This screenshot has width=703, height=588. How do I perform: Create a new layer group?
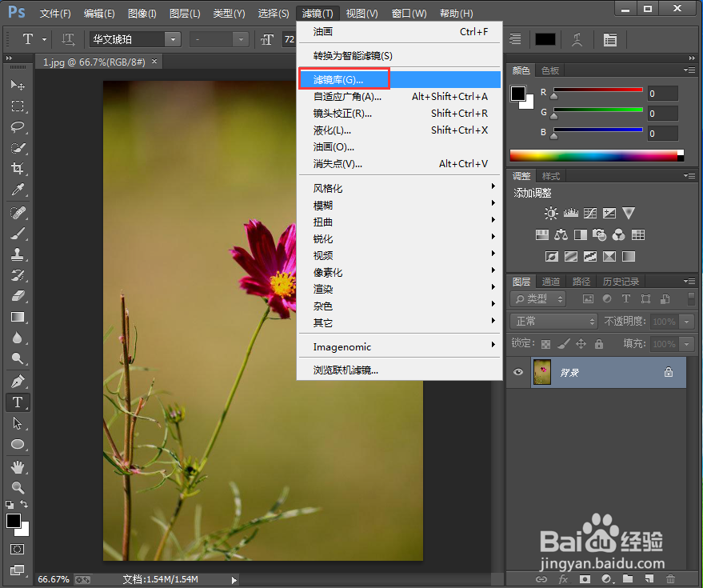628,579
